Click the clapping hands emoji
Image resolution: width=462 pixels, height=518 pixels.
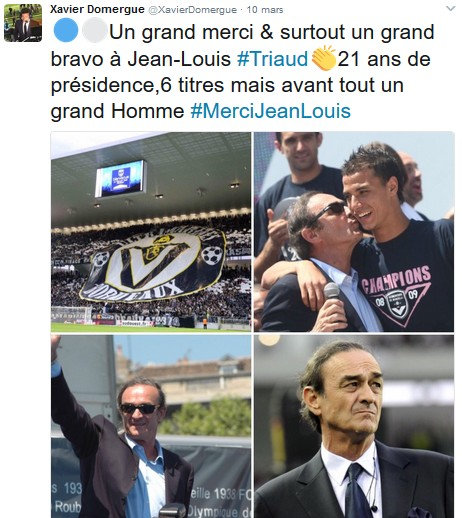point(323,58)
